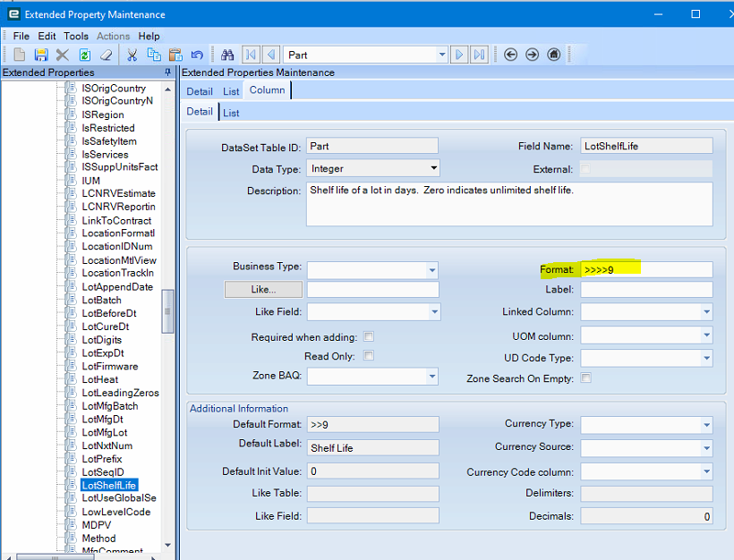Enable the Required when adding checkbox
This screenshot has height=560, width=734.
pos(369,337)
